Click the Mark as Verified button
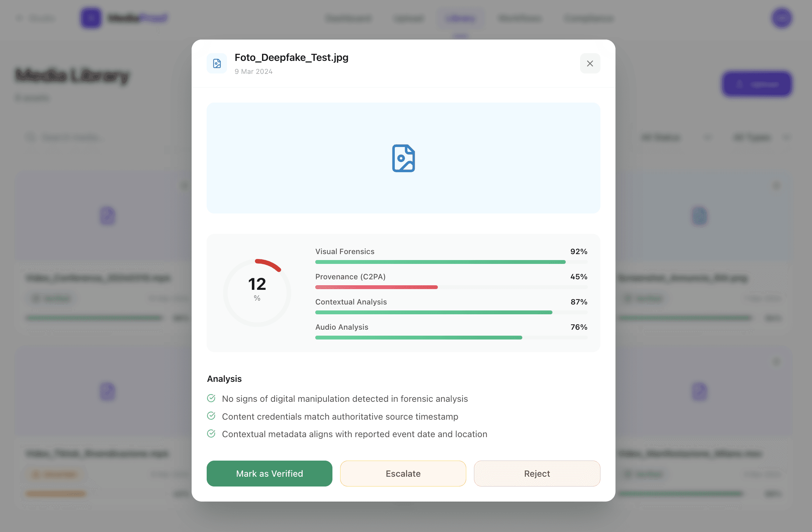Viewport: 812px width, 532px height. click(x=269, y=473)
